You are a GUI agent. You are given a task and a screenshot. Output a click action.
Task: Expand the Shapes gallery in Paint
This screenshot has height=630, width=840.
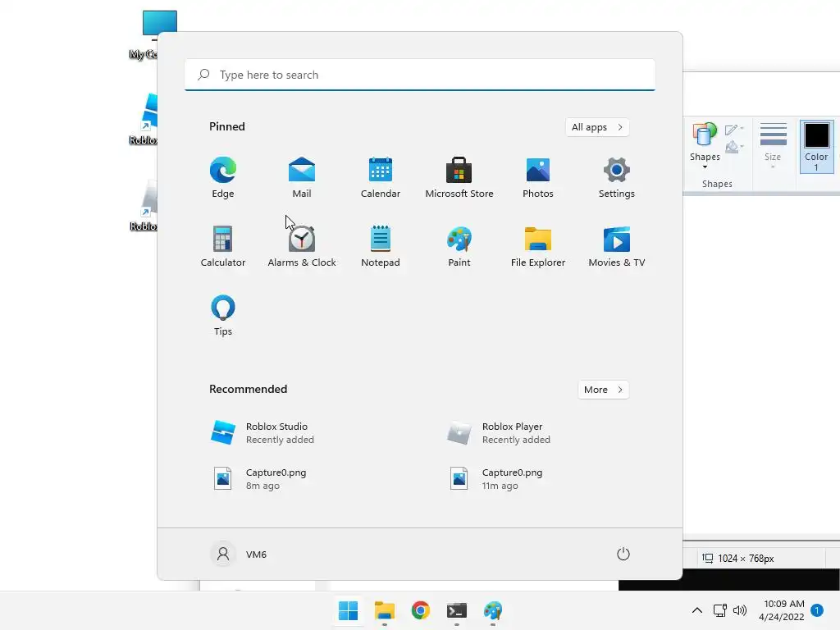point(705,146)
